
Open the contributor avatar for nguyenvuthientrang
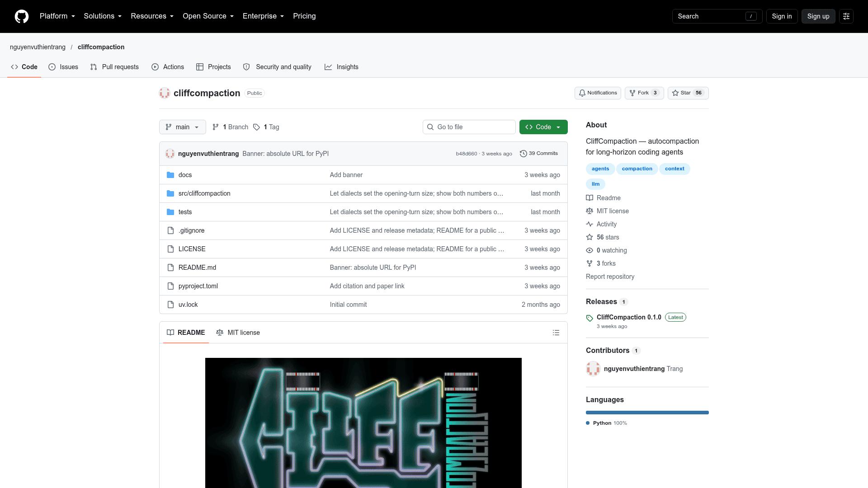[x=593, y=369]
